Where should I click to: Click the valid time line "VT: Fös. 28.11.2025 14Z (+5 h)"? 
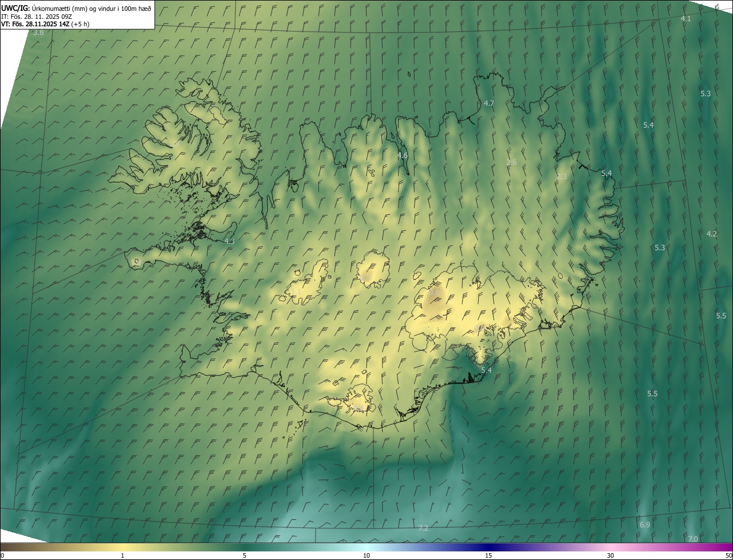[x=45, y=24]
